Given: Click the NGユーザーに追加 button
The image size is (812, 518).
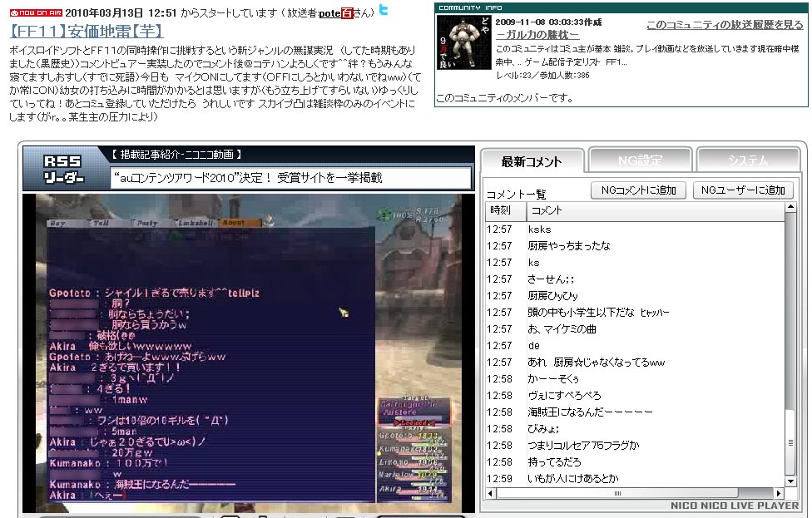Looking at the screenshot, I should pyautogui.click(x=743, y=190).
